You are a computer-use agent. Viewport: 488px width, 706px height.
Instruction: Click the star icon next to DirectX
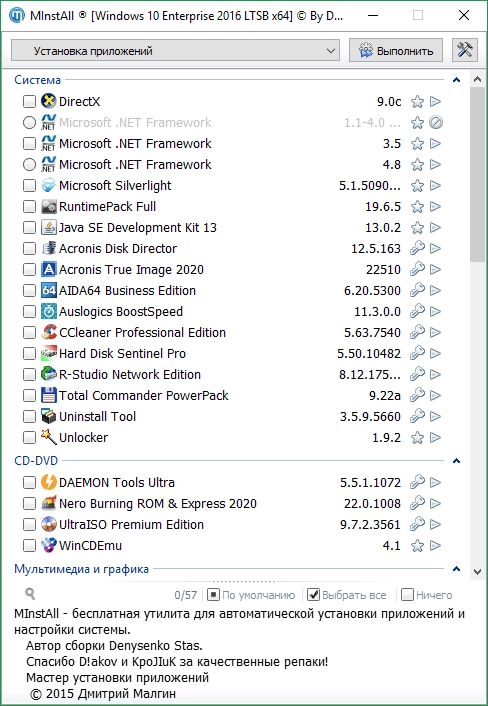coord(417,102)
